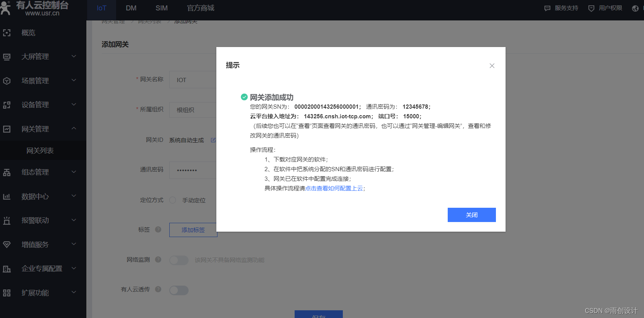Expand the 企业专属配置 menu arrow
This screenshot has width=644, height=318.
(74, 268)
